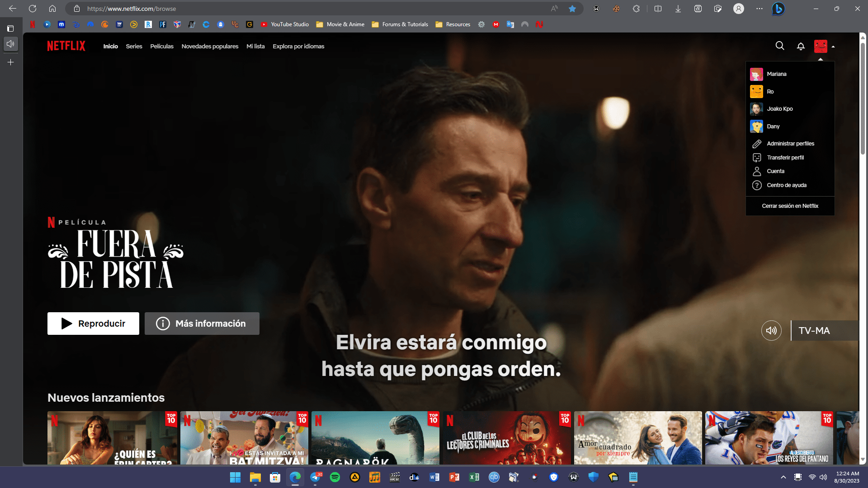Open Centro de ayuda question icon
Image resolution: width=868 pixels, height=488 pixels.
[756, 185]
